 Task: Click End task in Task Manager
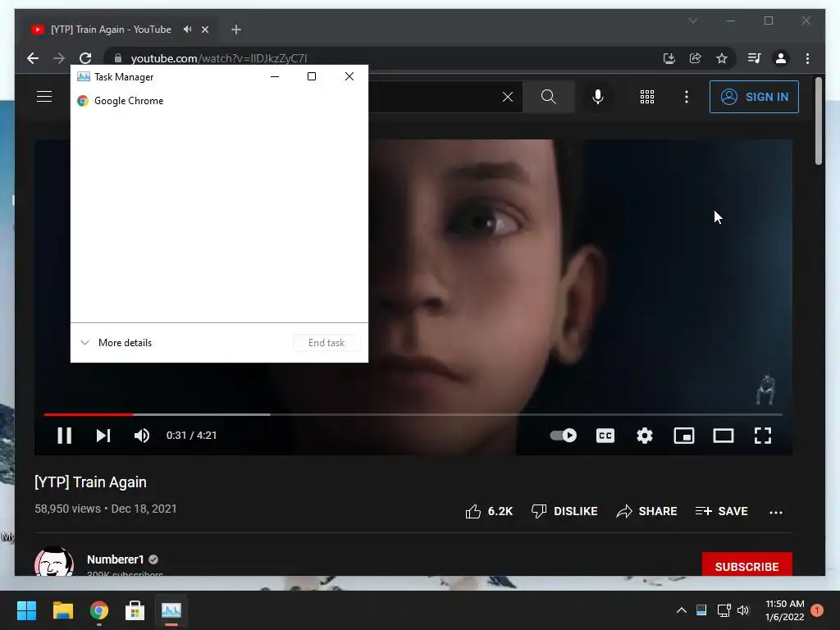point(326,343)
